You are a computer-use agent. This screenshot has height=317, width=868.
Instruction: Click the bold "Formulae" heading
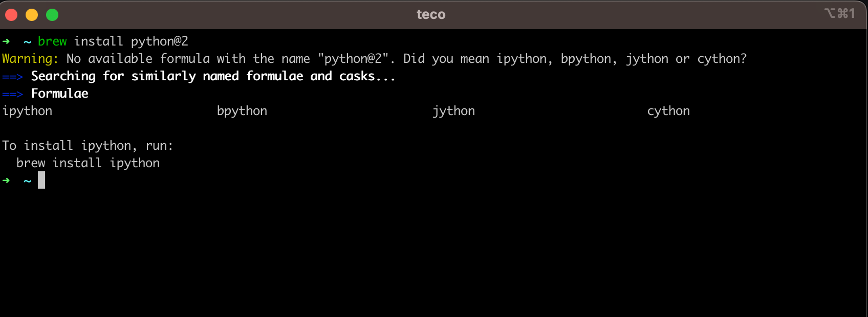(x=59, y=94)
